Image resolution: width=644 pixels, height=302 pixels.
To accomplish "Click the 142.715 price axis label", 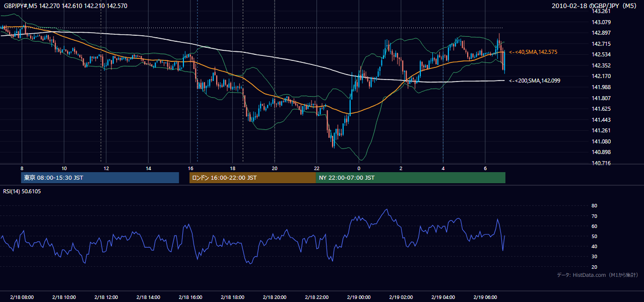I will (601, 44).
